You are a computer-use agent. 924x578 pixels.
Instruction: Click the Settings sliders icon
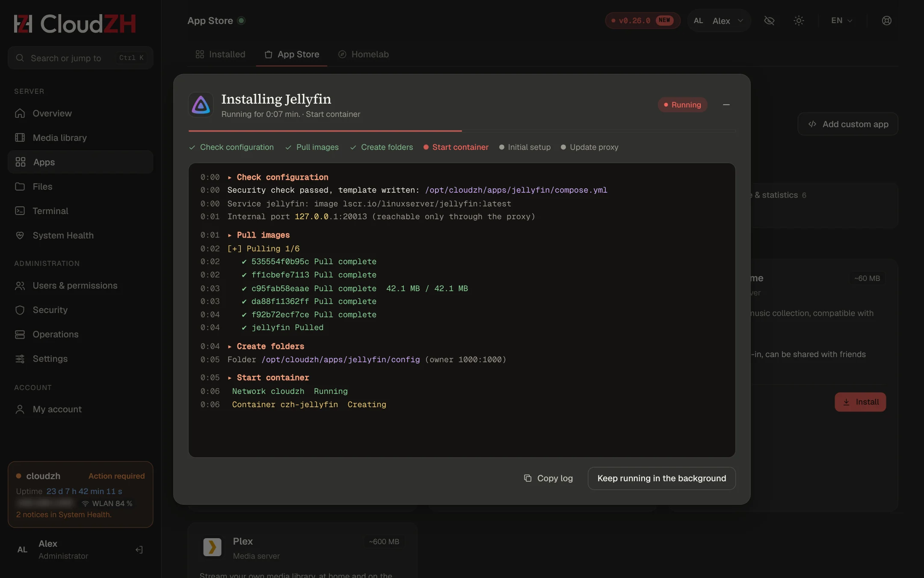20,359
